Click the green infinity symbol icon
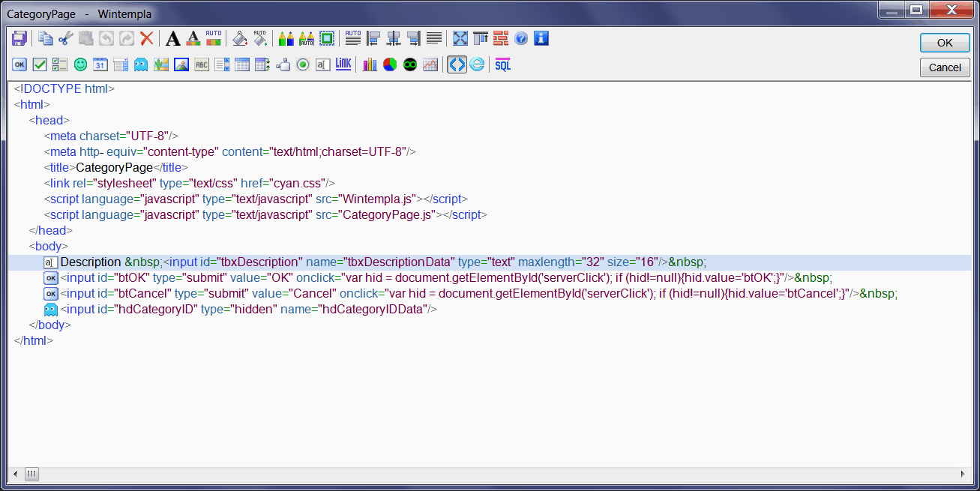980x491 pixels. point(410,64)
